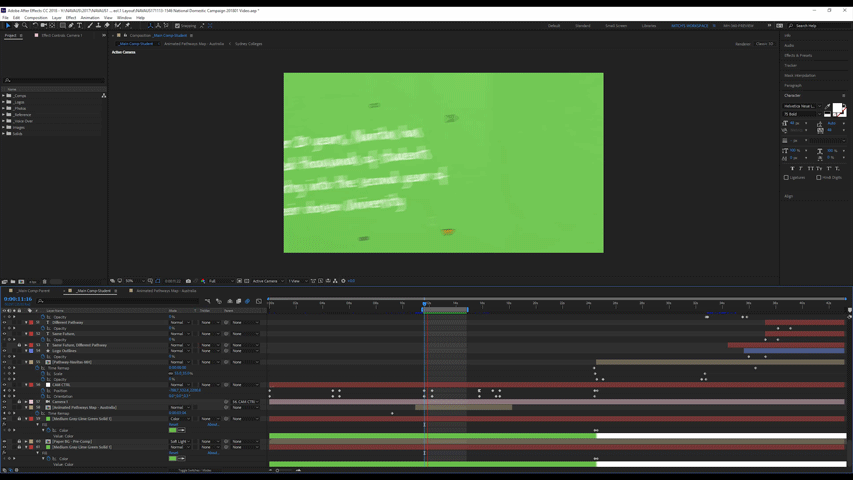The width and height of the screenshot is (853, 480).
Task: Select the Eraser tool
Action: (107, 26)
